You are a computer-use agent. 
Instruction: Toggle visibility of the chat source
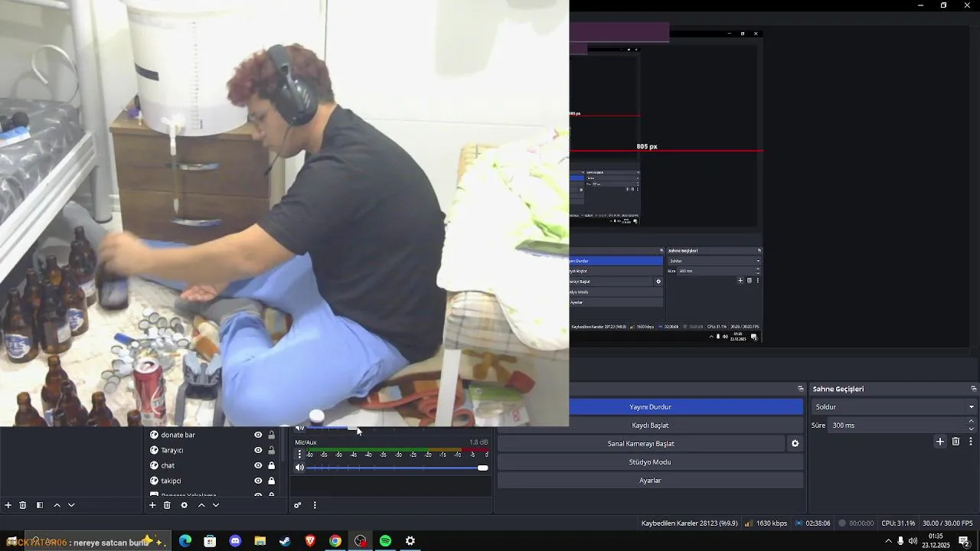click(x=258, y=465)
